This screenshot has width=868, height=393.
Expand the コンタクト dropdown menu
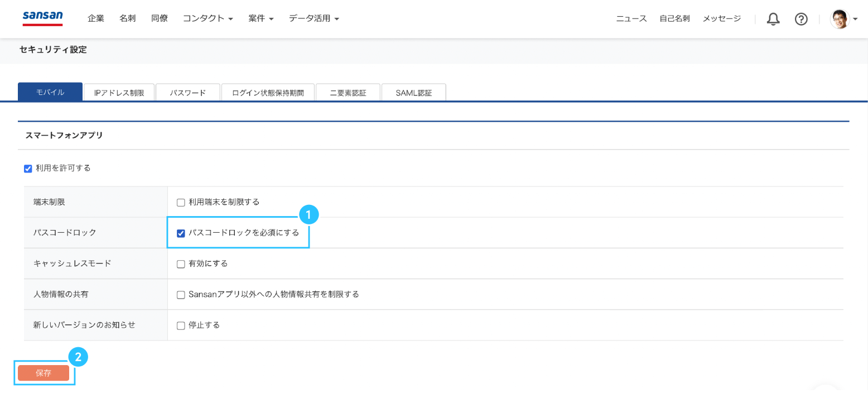[x=208, y=18]
